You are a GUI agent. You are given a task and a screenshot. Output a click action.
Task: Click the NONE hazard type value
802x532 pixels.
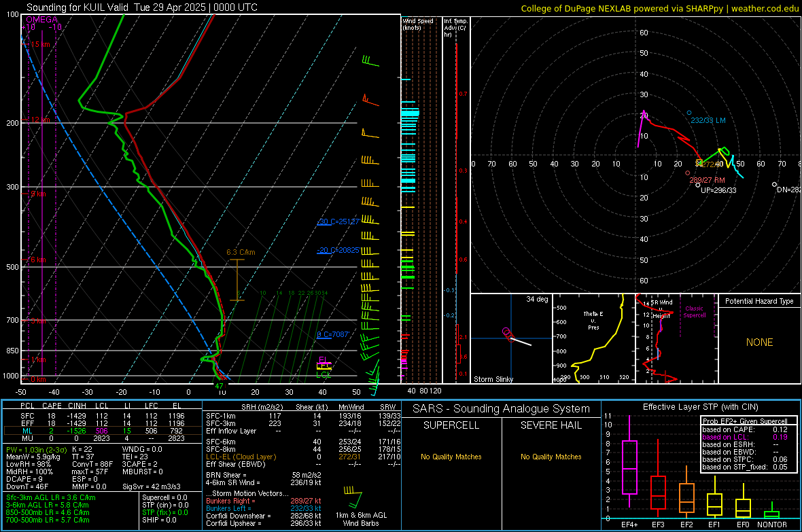759,342
